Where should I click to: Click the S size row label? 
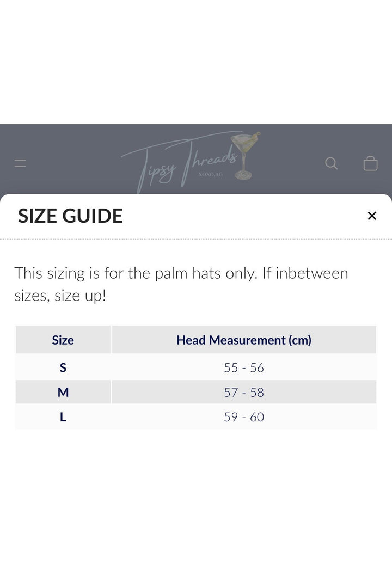pyautogui.click(x=63, y=367)
